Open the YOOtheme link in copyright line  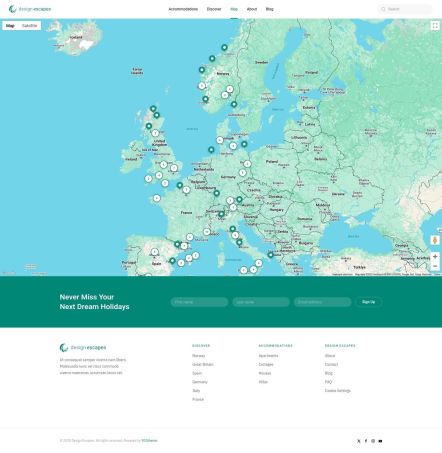(x=149, y=441)
